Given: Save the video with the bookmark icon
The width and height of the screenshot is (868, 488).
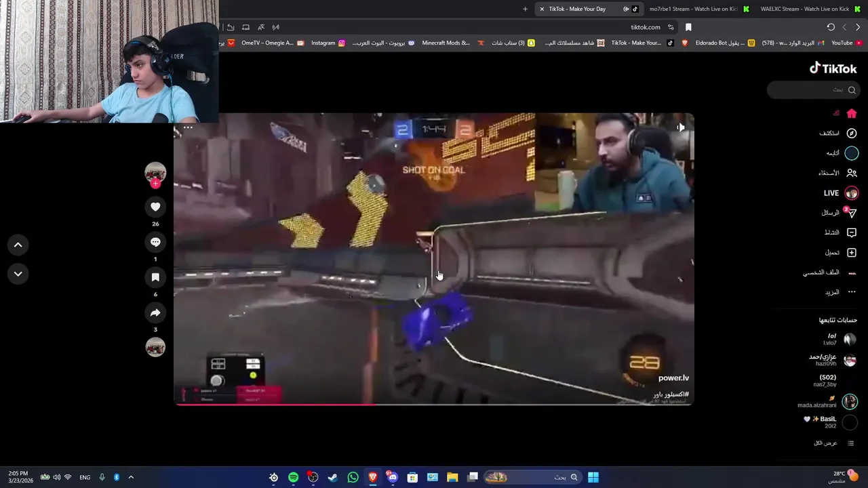Looking at the screenshot, I should tap(155, 277).
